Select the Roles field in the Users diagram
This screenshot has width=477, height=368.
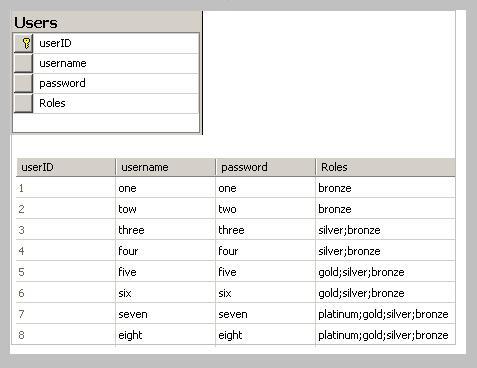(116, 103)
